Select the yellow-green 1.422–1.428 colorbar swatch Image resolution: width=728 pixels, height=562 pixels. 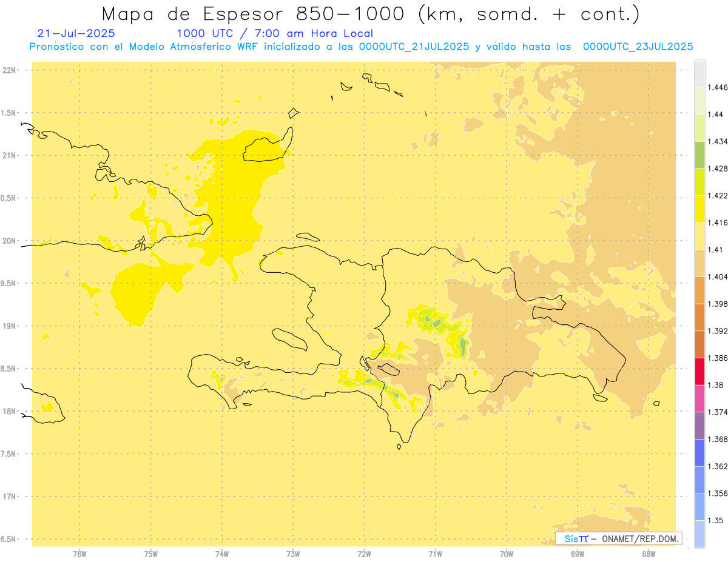[x=699, y=182]
